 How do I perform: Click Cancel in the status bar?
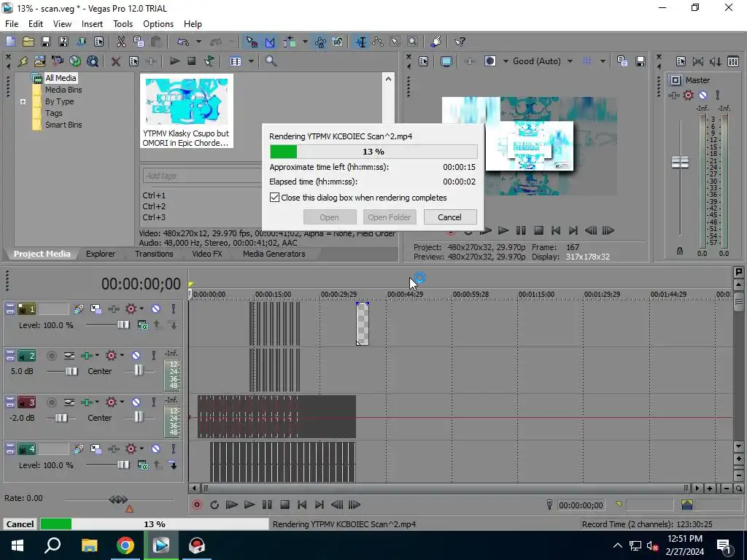[x=20, y=524]
